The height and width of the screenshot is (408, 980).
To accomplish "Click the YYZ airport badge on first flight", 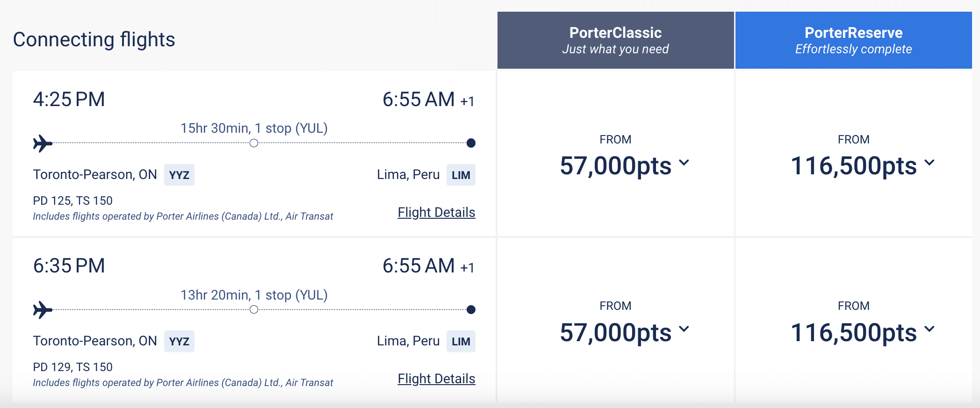I will point(179,175).
